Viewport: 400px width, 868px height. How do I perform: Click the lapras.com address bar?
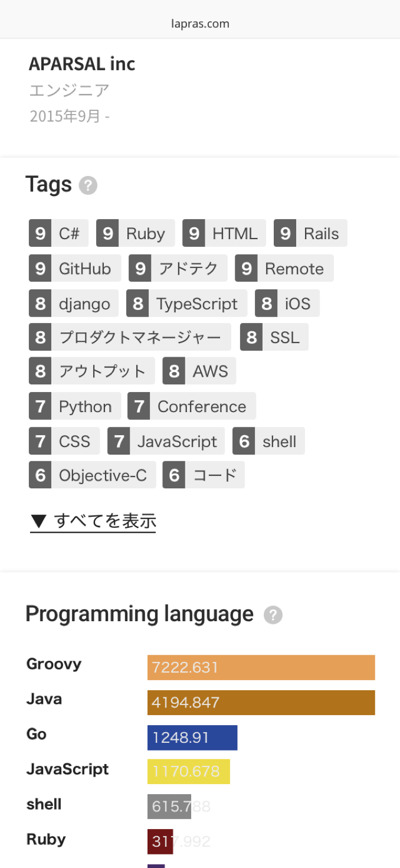(x=200, y=24)
